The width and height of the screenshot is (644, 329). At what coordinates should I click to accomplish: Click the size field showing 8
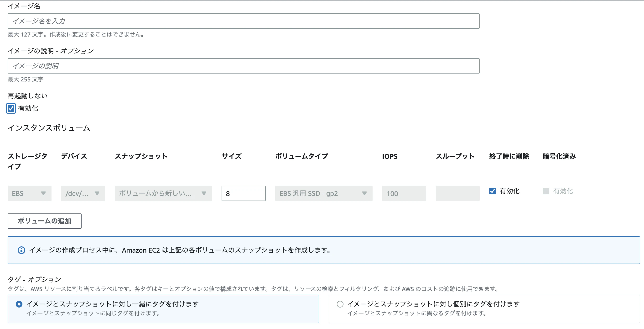click(244, 193)
